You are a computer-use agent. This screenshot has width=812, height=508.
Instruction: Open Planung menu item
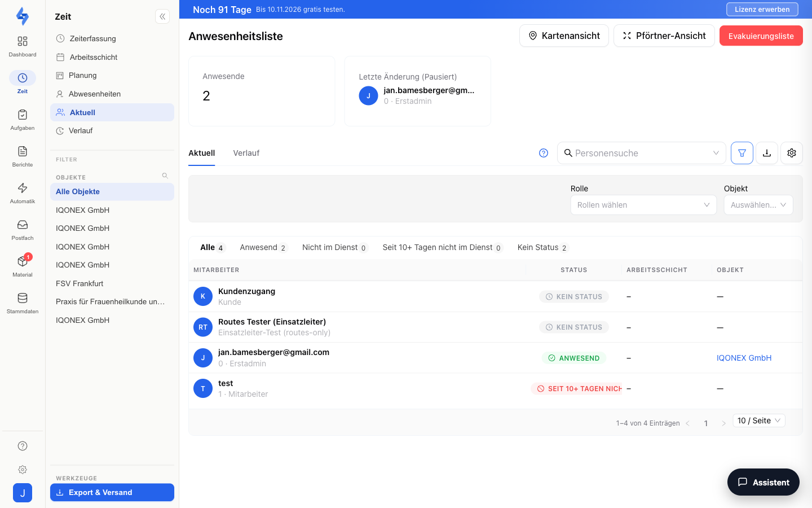coord(112,75)
